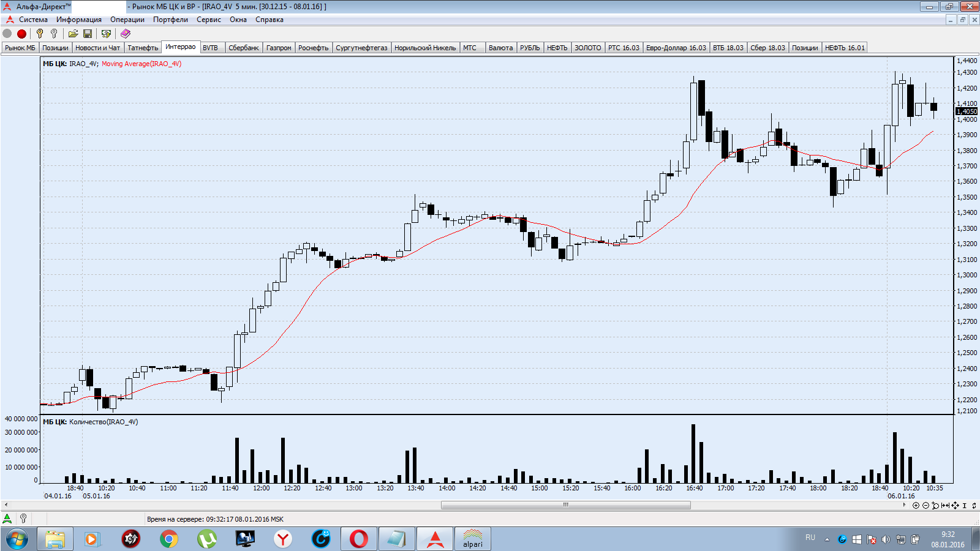The height and width of the screenshot is (551, 980).
Task: Select the zoom area magnifier tool
Action: tap(935, 506)
